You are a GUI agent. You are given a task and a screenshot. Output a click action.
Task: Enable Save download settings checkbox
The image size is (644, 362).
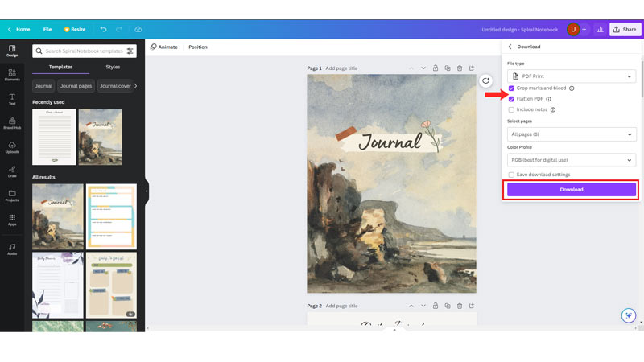[x=511, y=175]
